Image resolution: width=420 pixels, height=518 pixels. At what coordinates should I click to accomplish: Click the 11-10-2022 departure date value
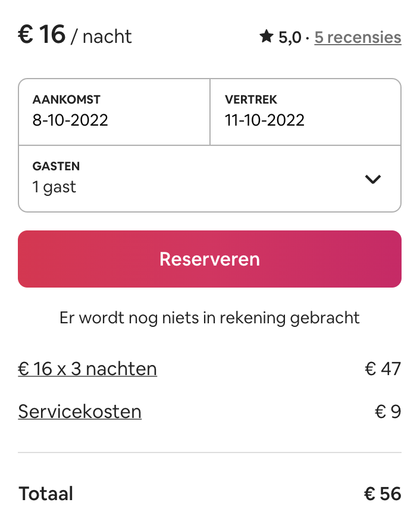click(265, 120)
